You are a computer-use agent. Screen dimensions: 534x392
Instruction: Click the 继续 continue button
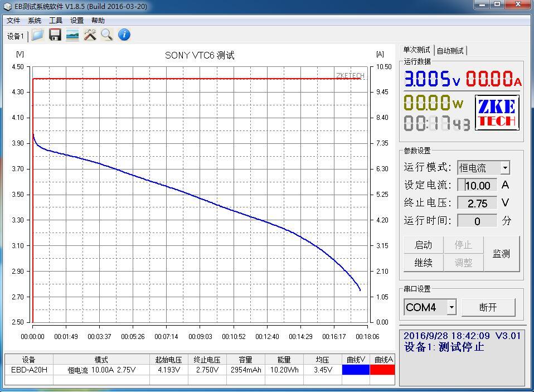pyautogui.click(x=423, y=263)
